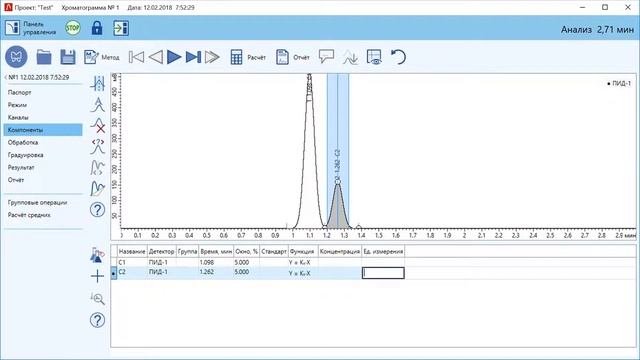Run the Расчёт (calculation) button

[248, 57]
